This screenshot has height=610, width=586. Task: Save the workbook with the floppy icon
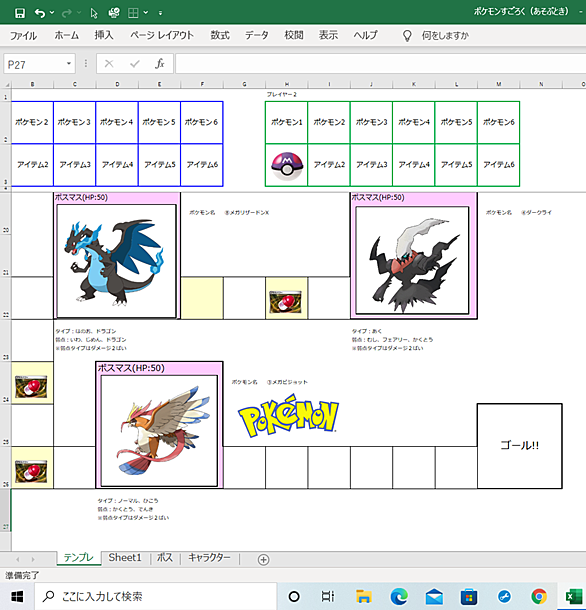tap(19, 13)
